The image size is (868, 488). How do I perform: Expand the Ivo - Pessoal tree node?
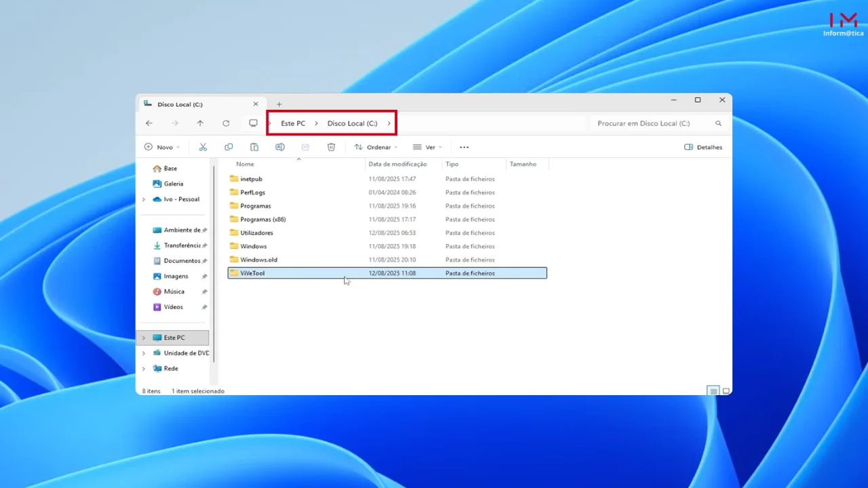click(x=143, y=199)
